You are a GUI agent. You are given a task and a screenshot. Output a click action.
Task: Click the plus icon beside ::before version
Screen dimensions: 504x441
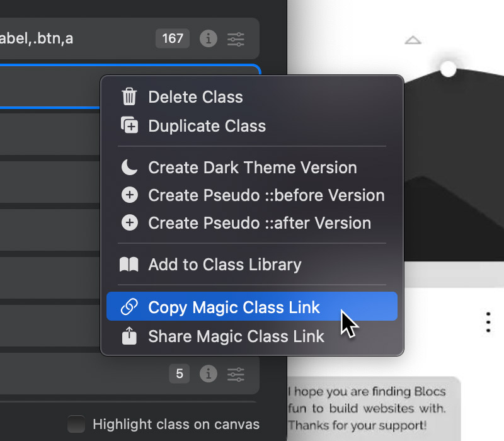click(x=129, y=195)
